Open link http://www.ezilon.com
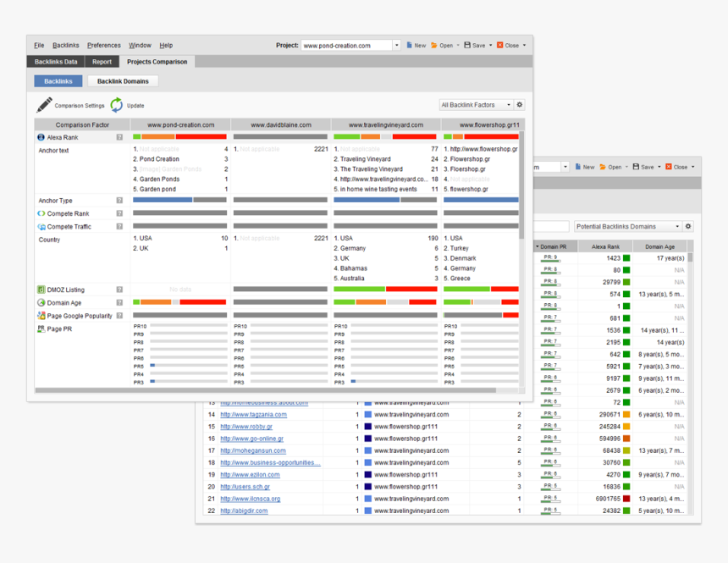Image resolution: width=728 pixels, height=563 pixels. (x=251, y=475)
